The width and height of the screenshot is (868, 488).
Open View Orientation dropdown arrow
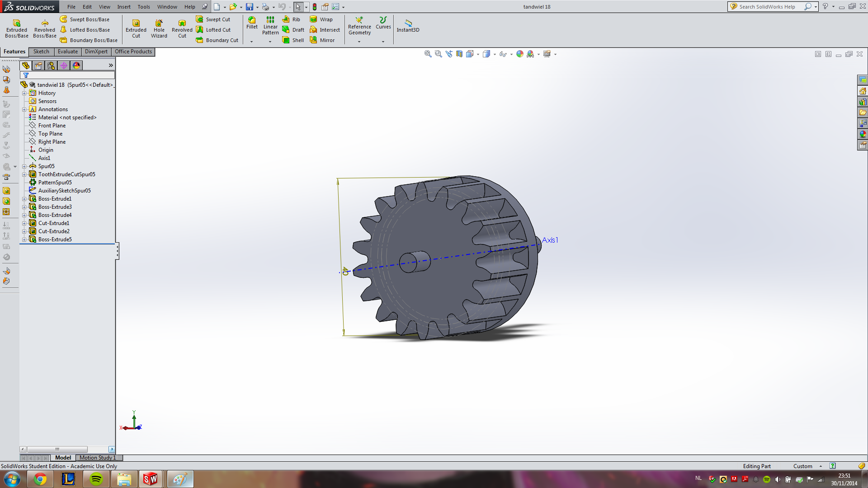point(478,54)
